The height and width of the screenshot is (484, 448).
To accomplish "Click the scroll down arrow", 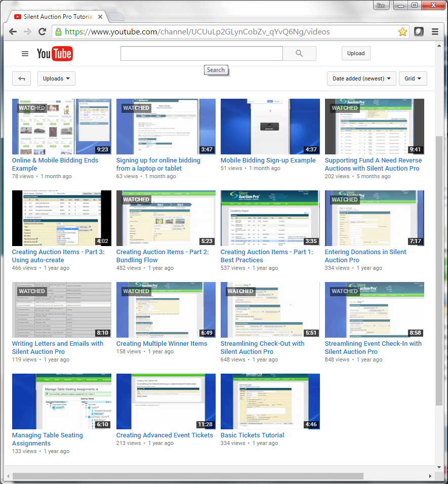I will click(439, 467).
